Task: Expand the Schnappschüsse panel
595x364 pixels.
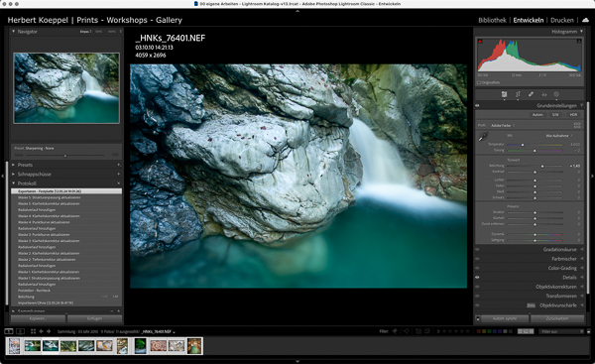Action: coord(13,174)
